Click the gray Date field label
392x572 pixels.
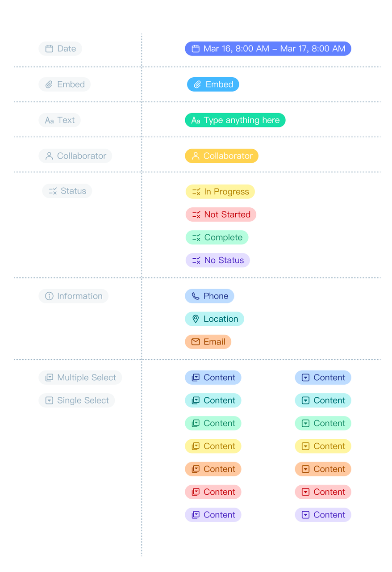[60, 49]
